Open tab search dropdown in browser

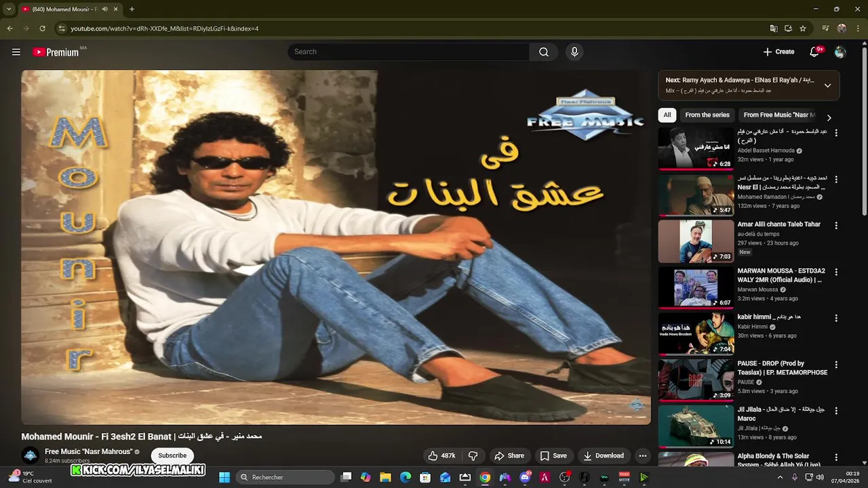click(x=9, y=9)
